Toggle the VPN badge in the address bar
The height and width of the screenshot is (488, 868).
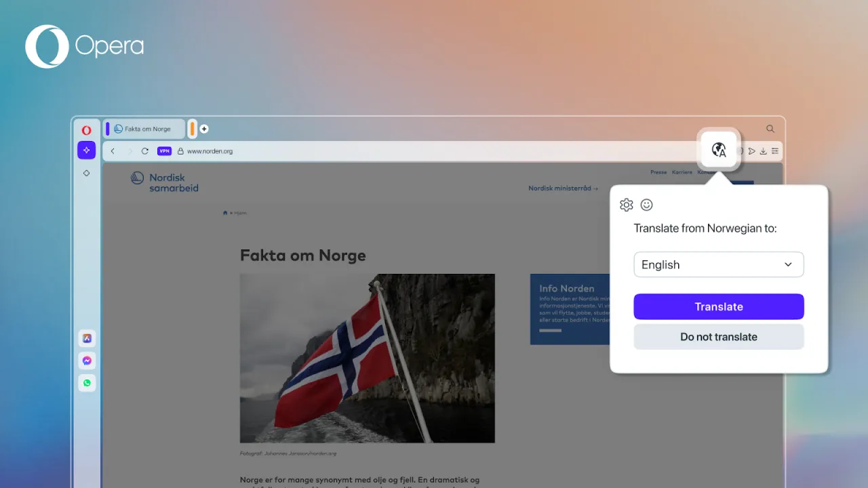click(x=164, y=150)
